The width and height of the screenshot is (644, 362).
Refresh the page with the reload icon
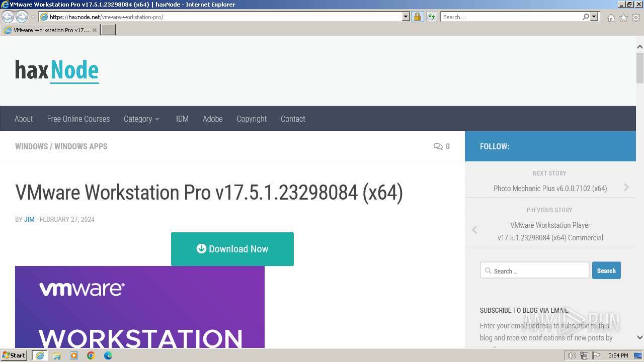click(432, 17)
